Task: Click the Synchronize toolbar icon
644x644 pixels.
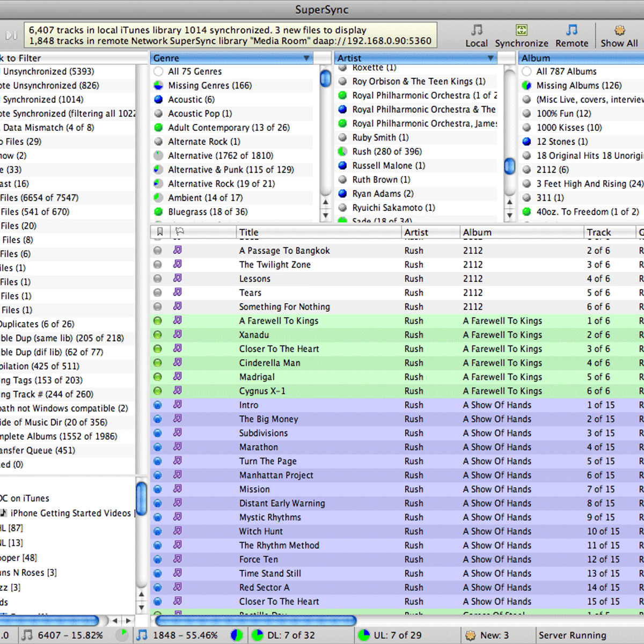Action: pyautogui.click(x=521, y=36)
